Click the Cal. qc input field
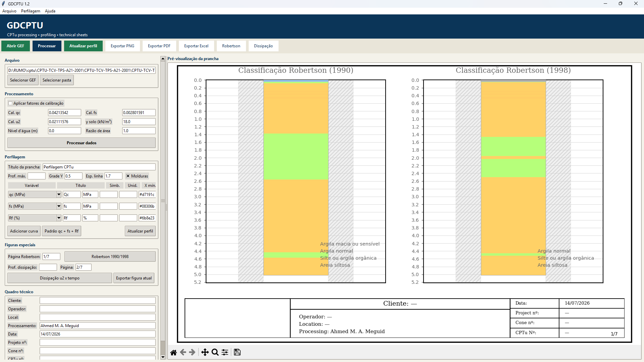Viewport: 644px width, 362px height. (64, 113)
